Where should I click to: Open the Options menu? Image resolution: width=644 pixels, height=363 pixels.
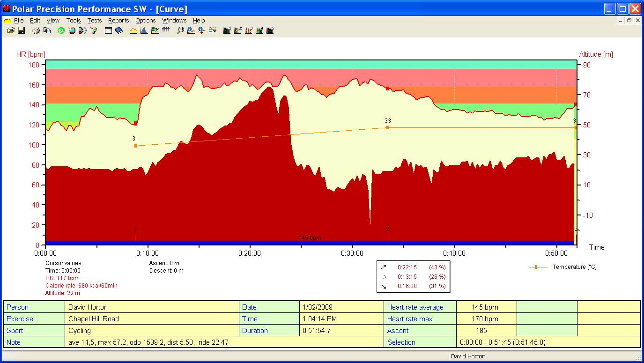click(x=146, y=21)
